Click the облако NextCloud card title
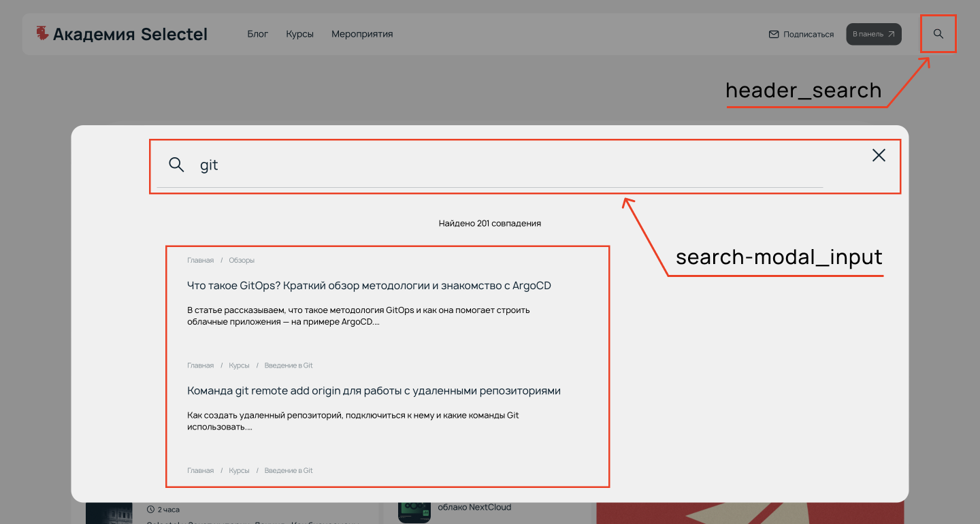Viewport: 980px width, 524px height. pos(474,507)
